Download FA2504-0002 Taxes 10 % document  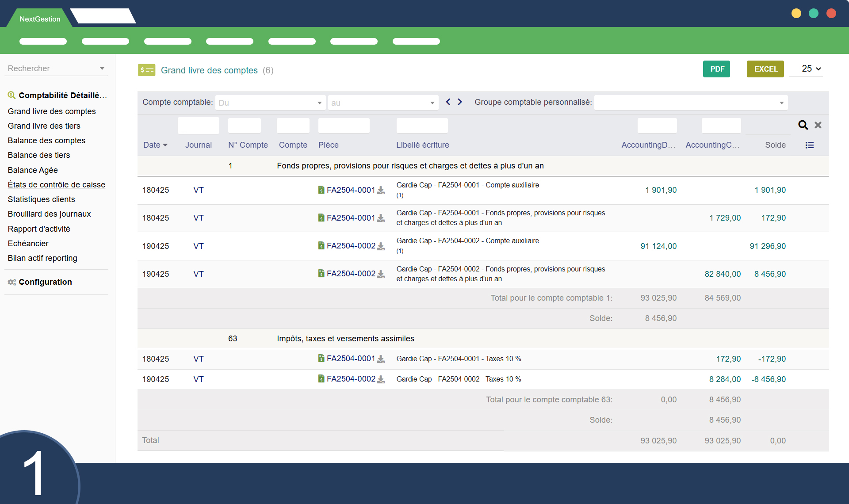381,379
